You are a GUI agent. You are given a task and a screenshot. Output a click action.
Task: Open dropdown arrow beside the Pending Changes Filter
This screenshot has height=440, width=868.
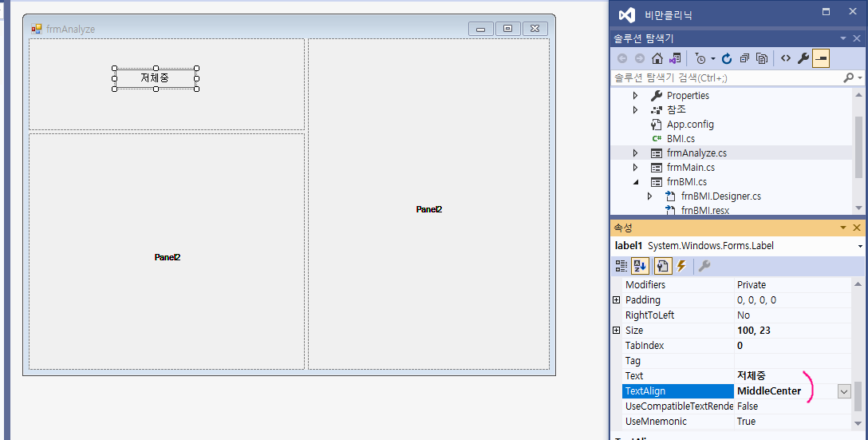(x=713, y=59)
